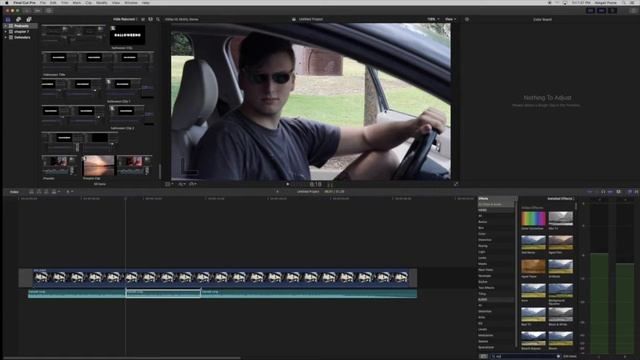The image size is (640, 360).
Task: Open the transform tools dropdown under viewer
Action: pos(169,184)
